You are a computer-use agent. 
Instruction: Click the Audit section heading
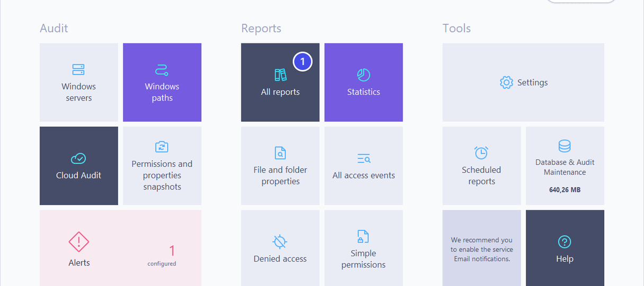(54, 29)
